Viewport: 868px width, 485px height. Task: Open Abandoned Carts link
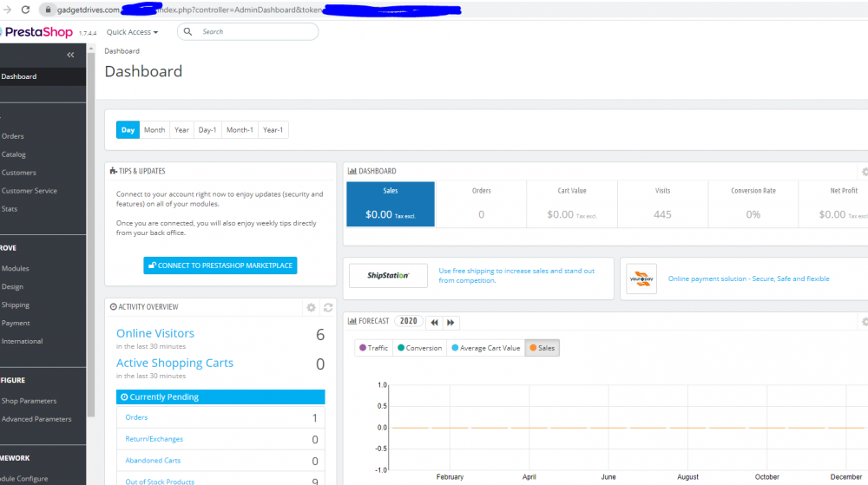pos(153,461)
